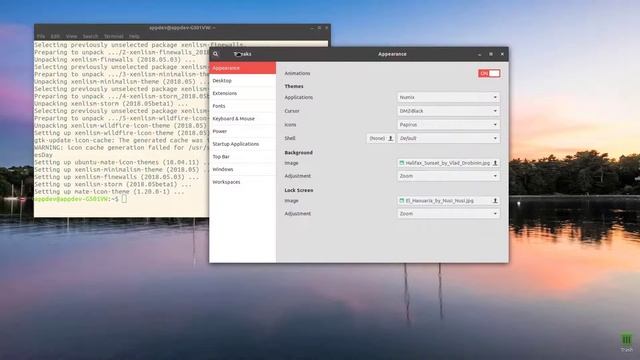This screenshot has width=640, height=360.
Task: Click the 'Setting up mate-icon-theme' terminal line
Action: (x=109, y=192)
